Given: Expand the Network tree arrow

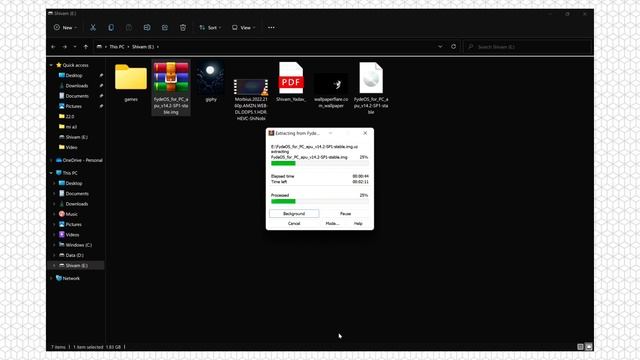Looking at the screenshot, I should click(x=51, y=278).
